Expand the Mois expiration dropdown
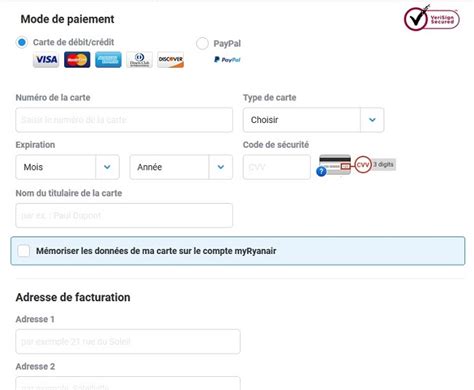 pos(67,167)
